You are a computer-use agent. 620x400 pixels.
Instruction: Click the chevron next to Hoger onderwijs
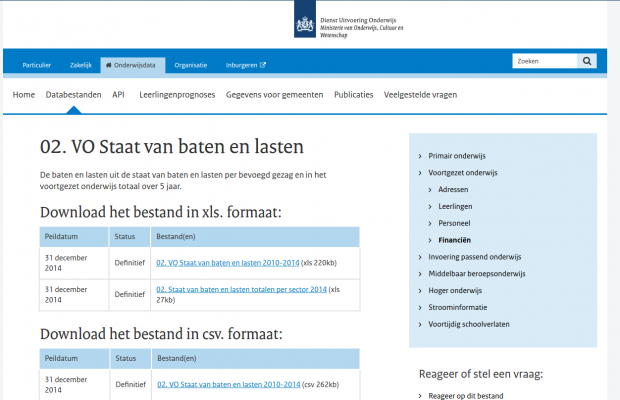click(x=420, y=291)
